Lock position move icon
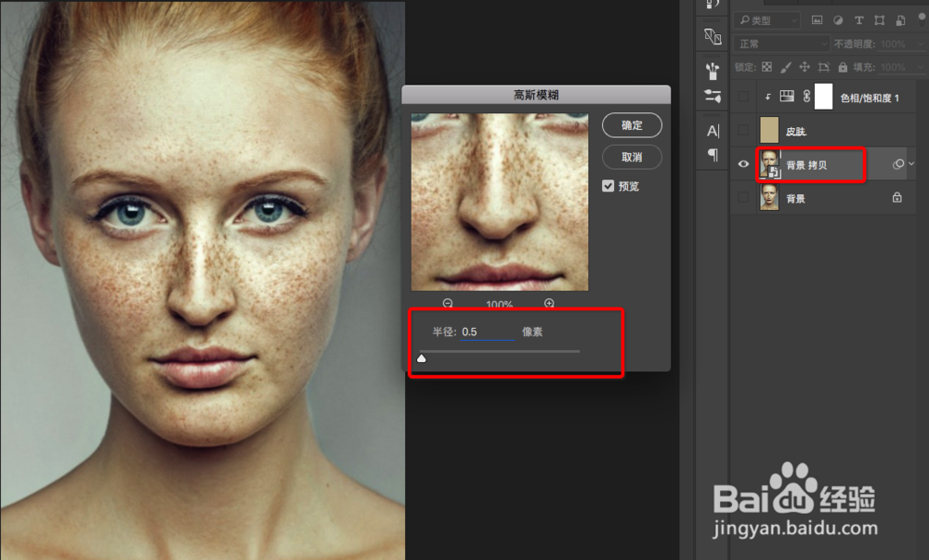 click(x=805, y=67)
